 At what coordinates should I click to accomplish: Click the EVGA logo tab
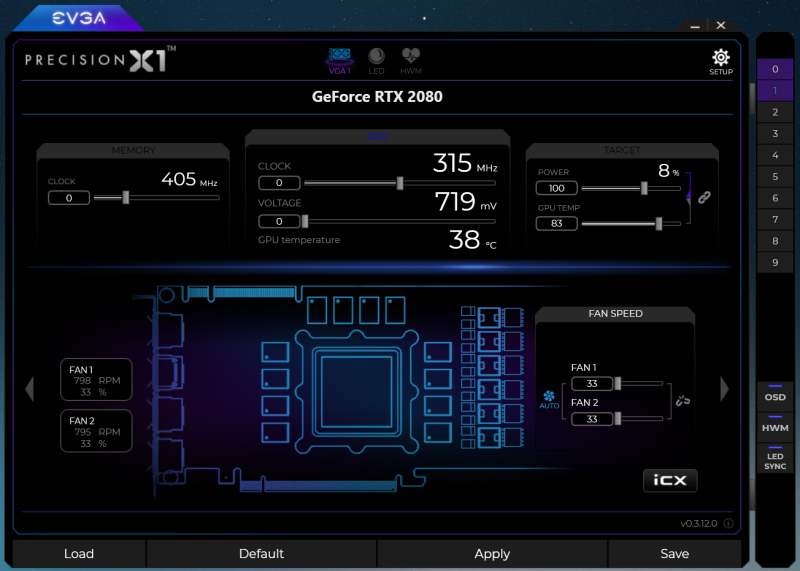point(79,18)
